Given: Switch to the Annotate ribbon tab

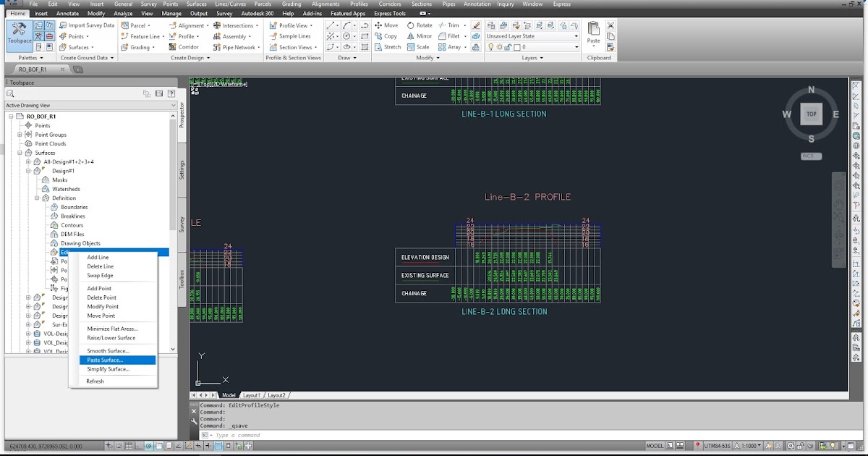Looking at the screenshot, I should pos(67,13).
